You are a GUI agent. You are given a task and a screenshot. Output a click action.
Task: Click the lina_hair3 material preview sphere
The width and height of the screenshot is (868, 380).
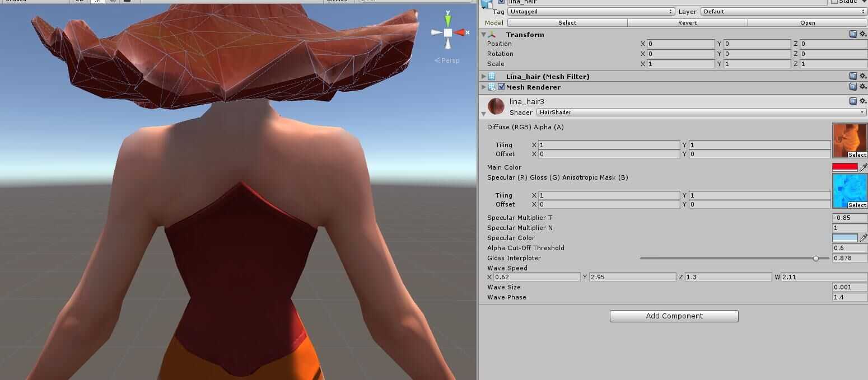[x=496, y=106]
